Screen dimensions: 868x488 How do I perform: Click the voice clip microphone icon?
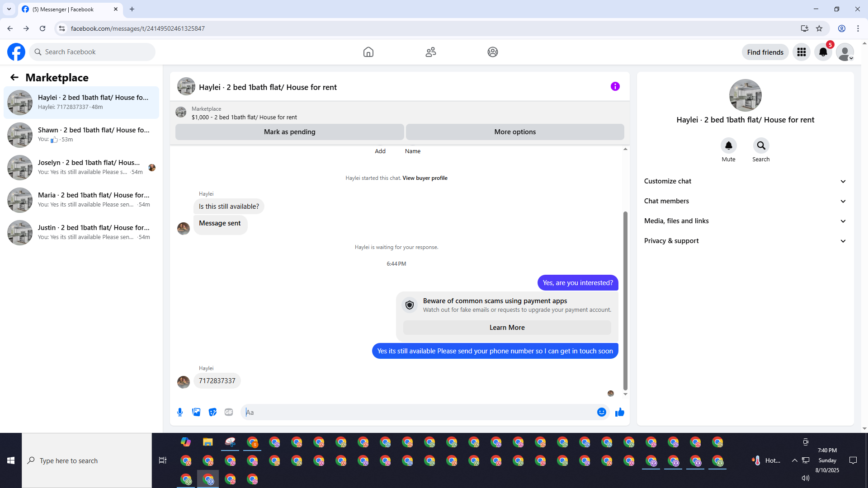pos(180,412)
